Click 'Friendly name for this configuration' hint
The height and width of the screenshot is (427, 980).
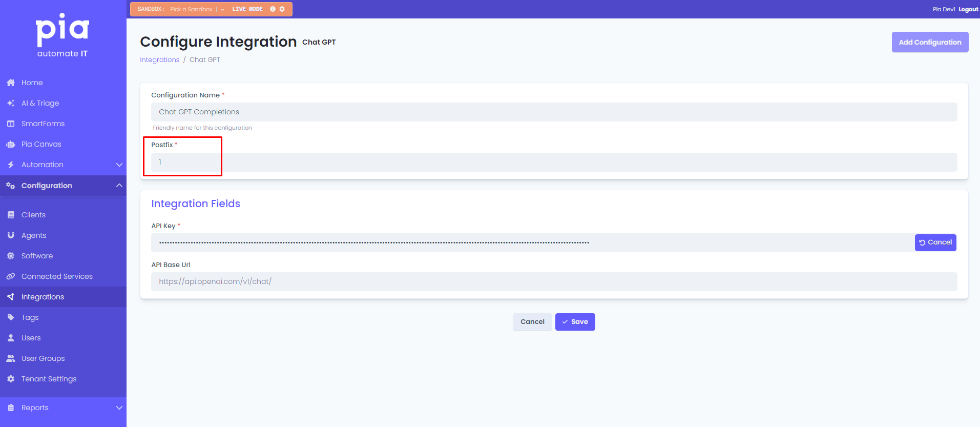point(202,128)
